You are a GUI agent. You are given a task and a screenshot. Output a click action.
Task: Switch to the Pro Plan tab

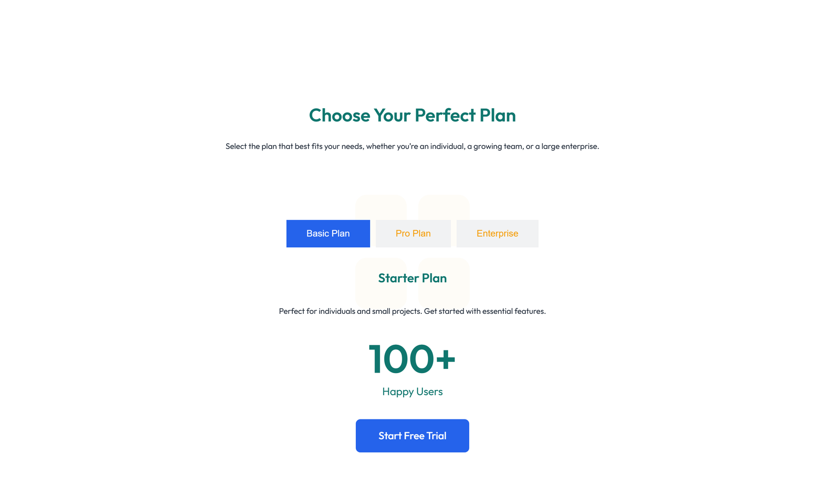coord(413,233)
